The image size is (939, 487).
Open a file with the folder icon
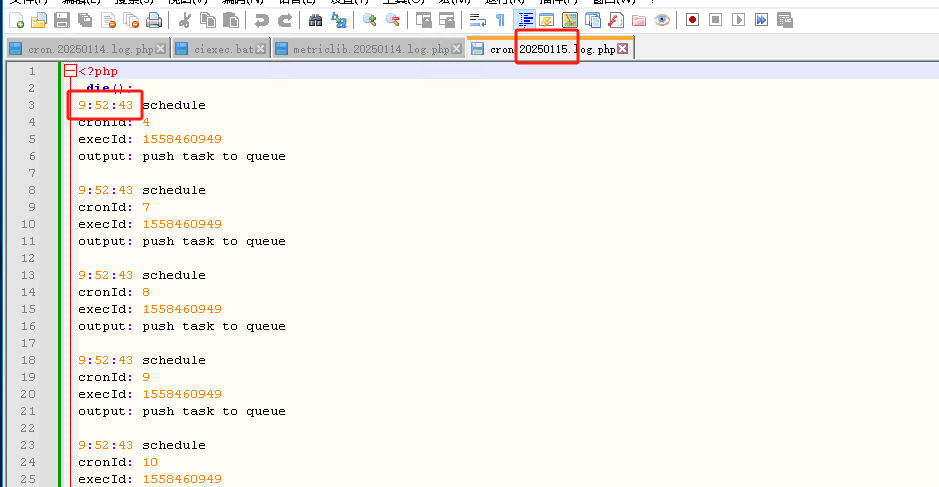click(x=39, y=20)
